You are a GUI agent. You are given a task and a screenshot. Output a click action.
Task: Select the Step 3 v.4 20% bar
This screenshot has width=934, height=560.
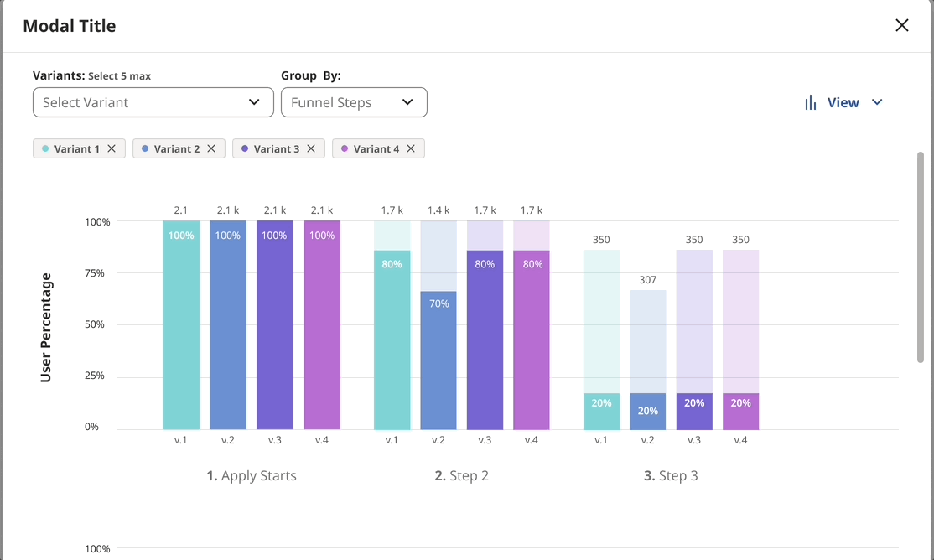pos(740,412)
